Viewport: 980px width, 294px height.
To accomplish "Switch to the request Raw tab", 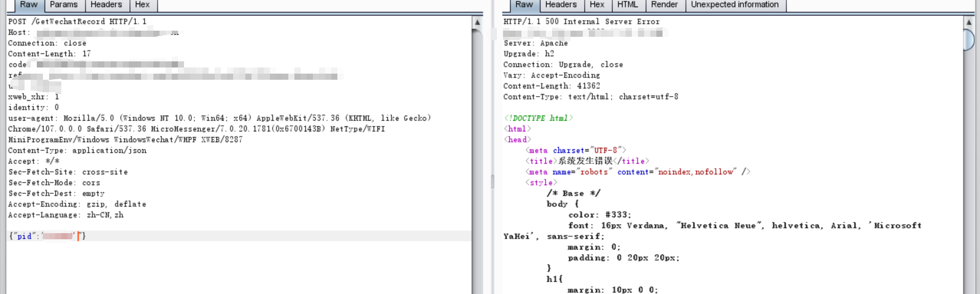I will pos(29,5).
